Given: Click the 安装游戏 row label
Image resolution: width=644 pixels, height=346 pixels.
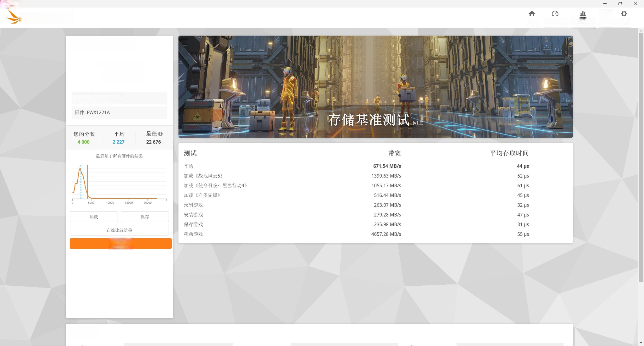Looking at the screenshot, I should (x=193, y=215).
